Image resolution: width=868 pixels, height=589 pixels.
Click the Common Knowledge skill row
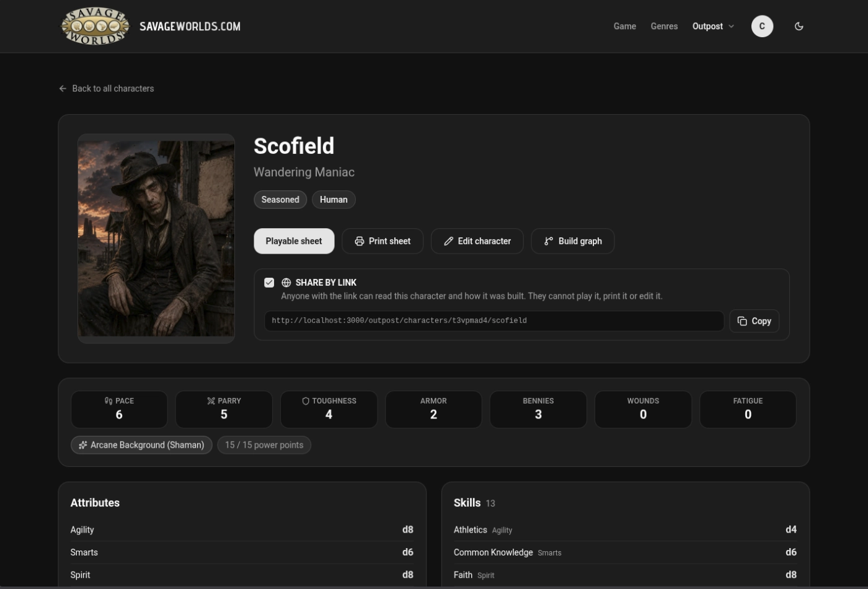coord(625,552)
